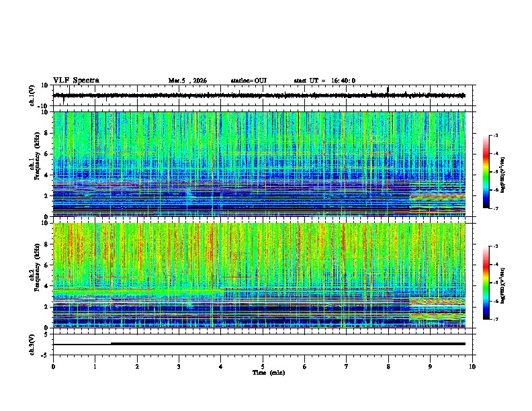
Task: Click the time axis tick label "1"
Action: click(95, 367)
